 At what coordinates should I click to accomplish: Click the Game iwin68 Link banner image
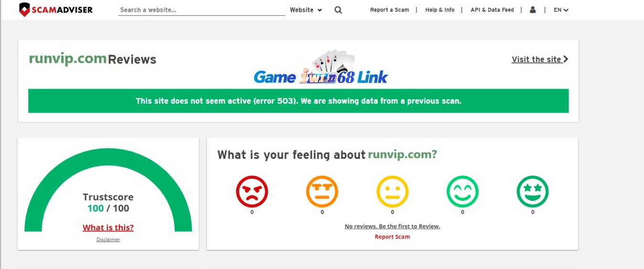click(x=321, y=69)
